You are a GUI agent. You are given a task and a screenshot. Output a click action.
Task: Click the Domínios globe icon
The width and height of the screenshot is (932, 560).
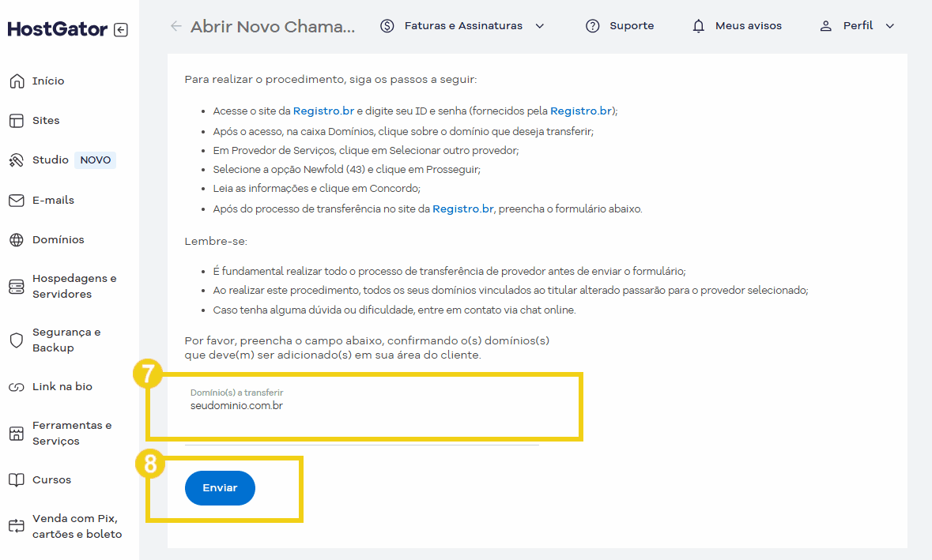(x=17, y=240)
